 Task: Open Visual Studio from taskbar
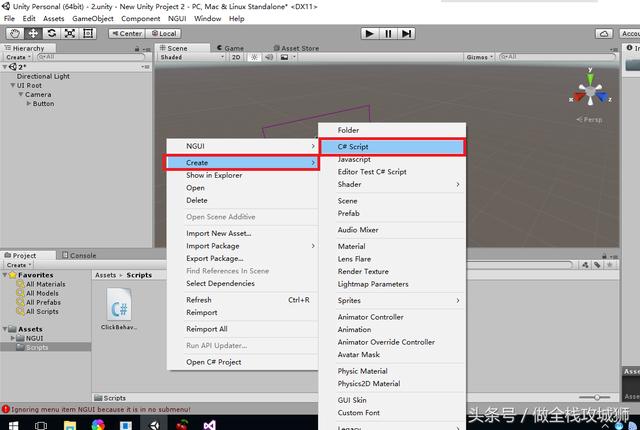click(209, 426)
